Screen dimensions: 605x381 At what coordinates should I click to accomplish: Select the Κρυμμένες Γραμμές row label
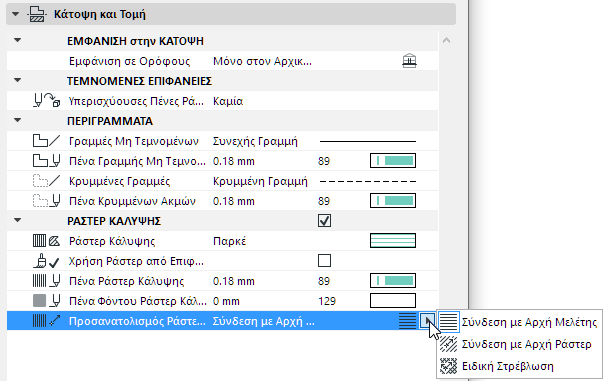pos(119,181)
